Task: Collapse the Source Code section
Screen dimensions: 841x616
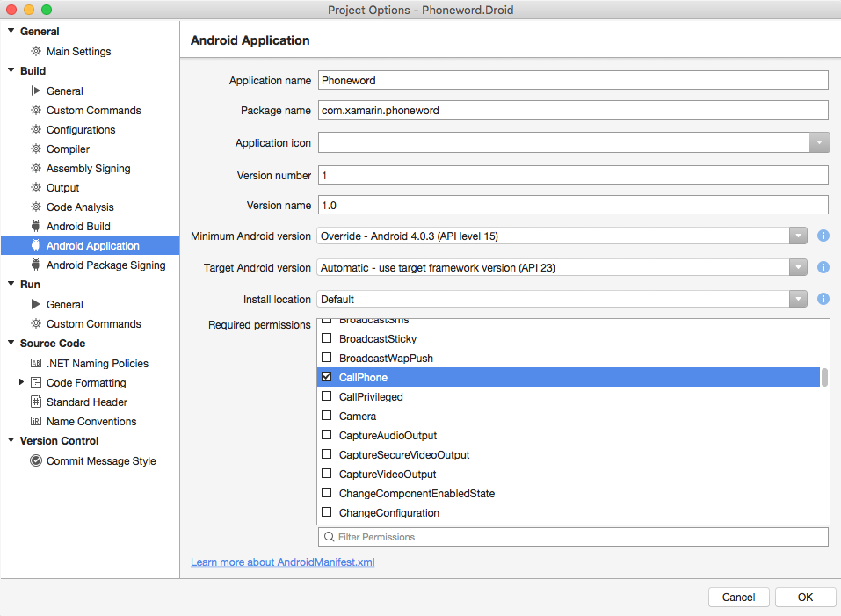Action: (11, 343)
